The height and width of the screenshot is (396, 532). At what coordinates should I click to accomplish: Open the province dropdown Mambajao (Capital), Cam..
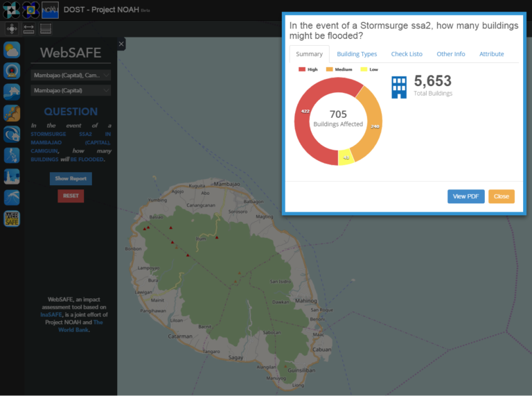[x=71, y=75]
